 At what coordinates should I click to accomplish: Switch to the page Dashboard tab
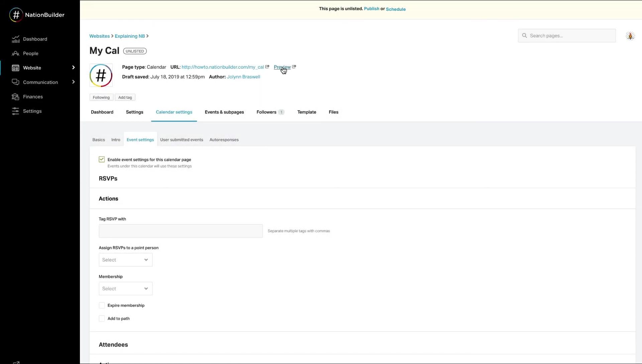click(x=102, y=112)
